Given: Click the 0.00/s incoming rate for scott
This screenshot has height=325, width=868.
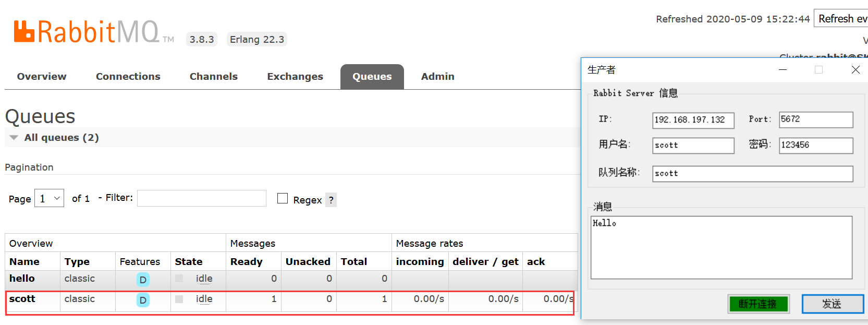Looking at the screenshot, I should click(x=429, y=299).
